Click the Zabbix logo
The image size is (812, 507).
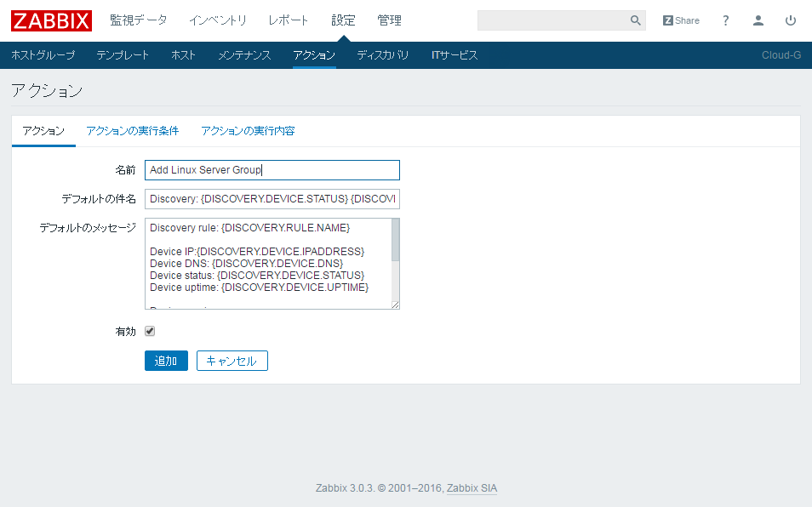click(x=50, y=20)
